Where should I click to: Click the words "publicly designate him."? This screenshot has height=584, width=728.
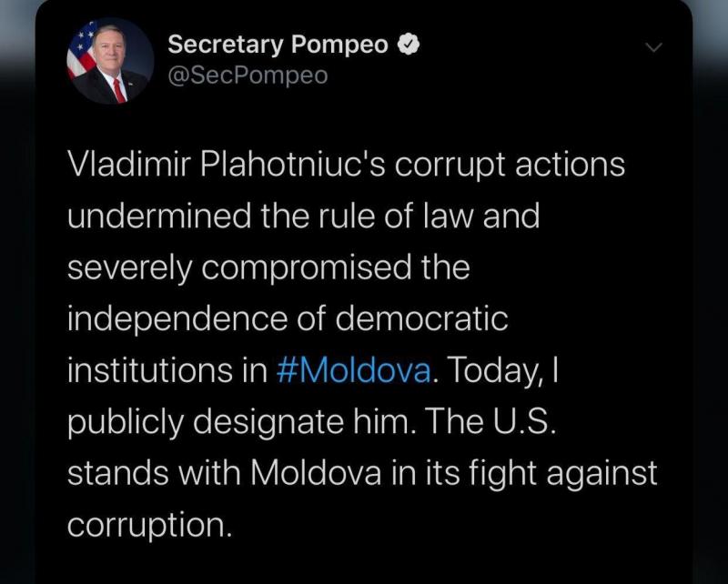tap(241, 422)
